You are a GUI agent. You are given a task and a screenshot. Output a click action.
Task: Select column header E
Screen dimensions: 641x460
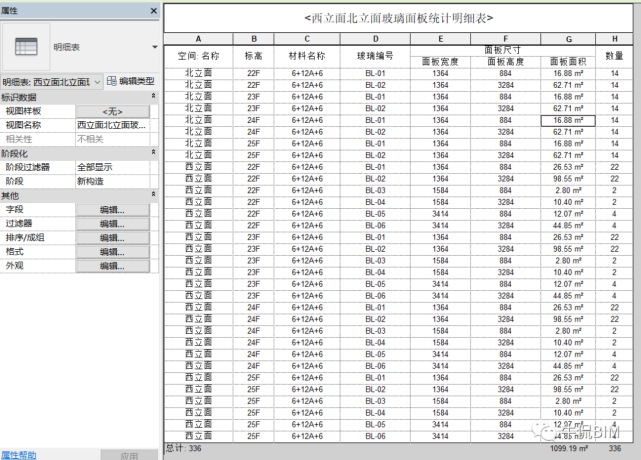point(440,39)
